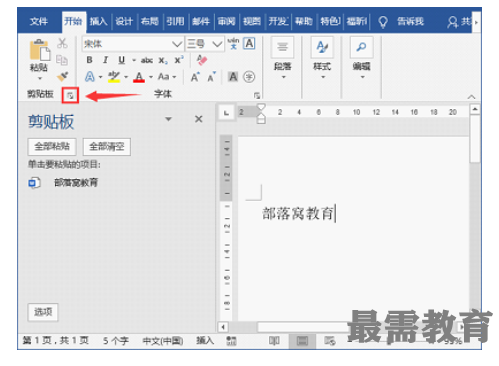
Task: Switch to Read Mode view
Action: pos(274,341)
